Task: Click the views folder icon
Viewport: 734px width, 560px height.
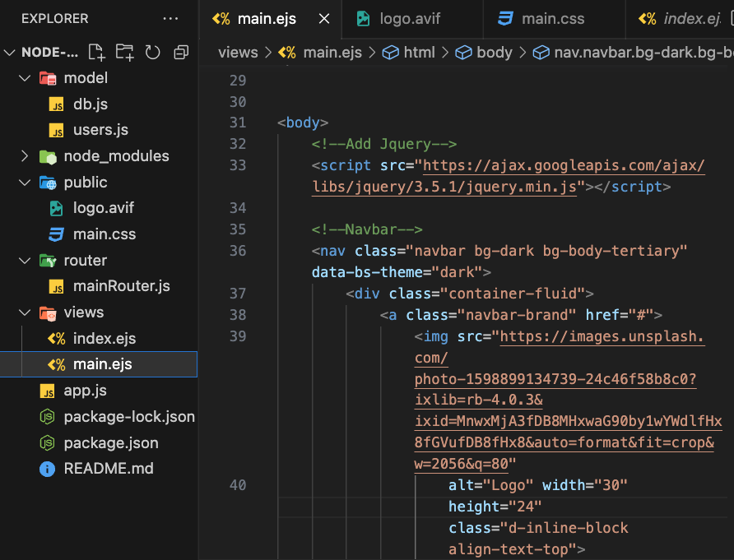Action: pyautogui.click(x=48, y=312)
